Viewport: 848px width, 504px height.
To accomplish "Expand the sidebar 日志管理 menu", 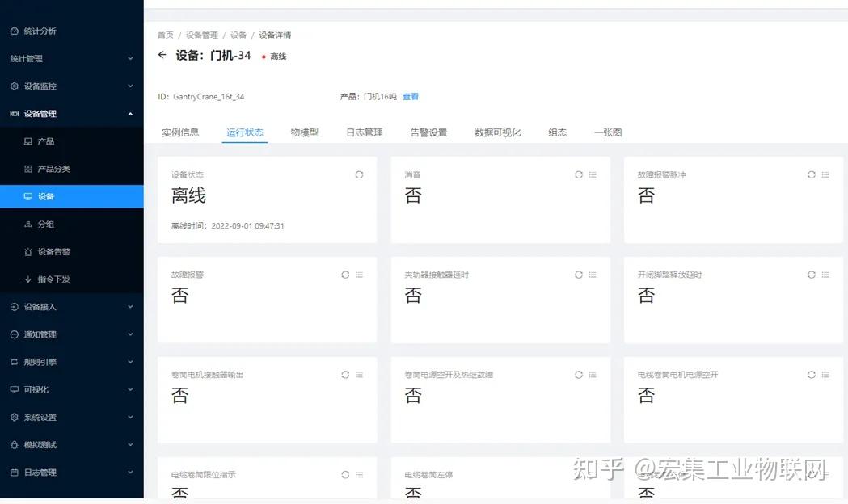I will (72, 472).
